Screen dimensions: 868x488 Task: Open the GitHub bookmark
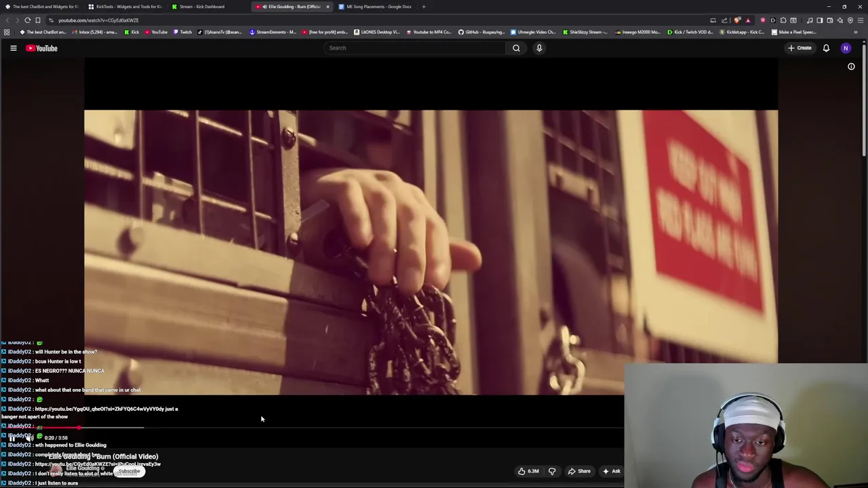[481, 32]
